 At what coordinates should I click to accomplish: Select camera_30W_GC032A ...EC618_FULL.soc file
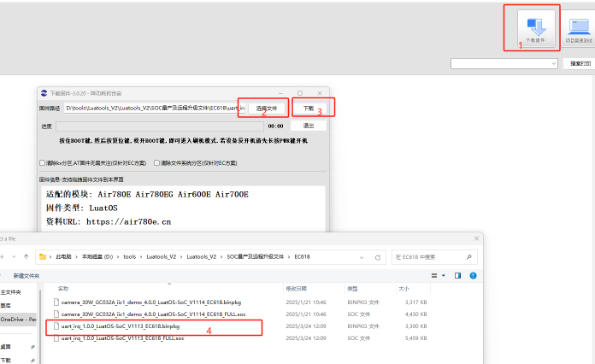point(153,314)
